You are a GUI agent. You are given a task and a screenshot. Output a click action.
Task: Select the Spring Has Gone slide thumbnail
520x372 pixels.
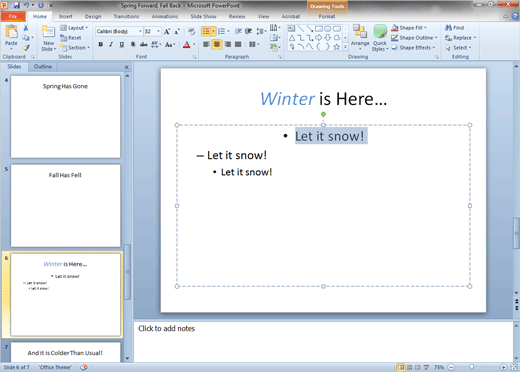(65, 117)
